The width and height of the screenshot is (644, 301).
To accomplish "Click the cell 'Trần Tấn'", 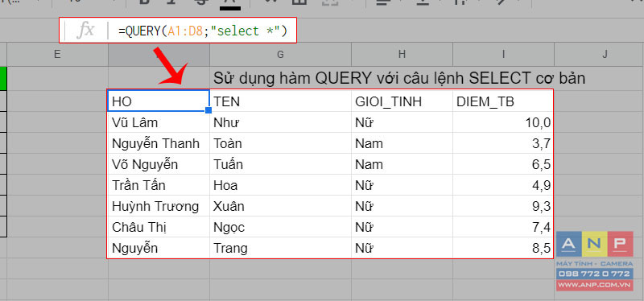I will click(159, 185).
